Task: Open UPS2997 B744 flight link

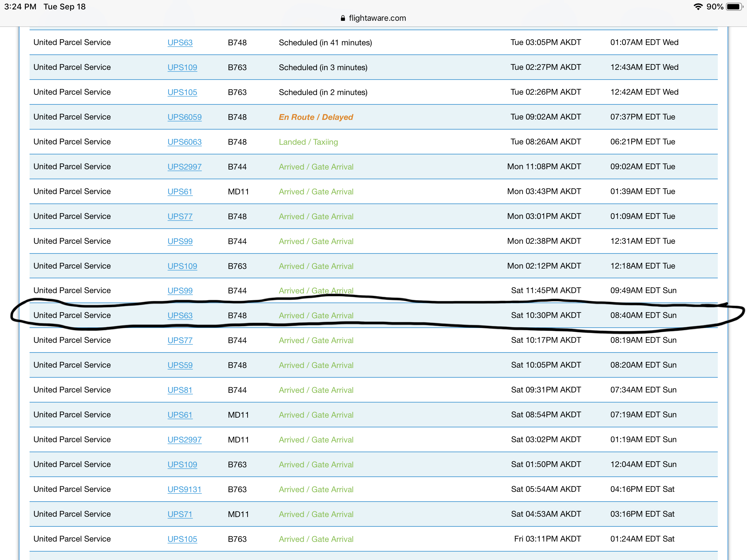Action: [184, 167]
